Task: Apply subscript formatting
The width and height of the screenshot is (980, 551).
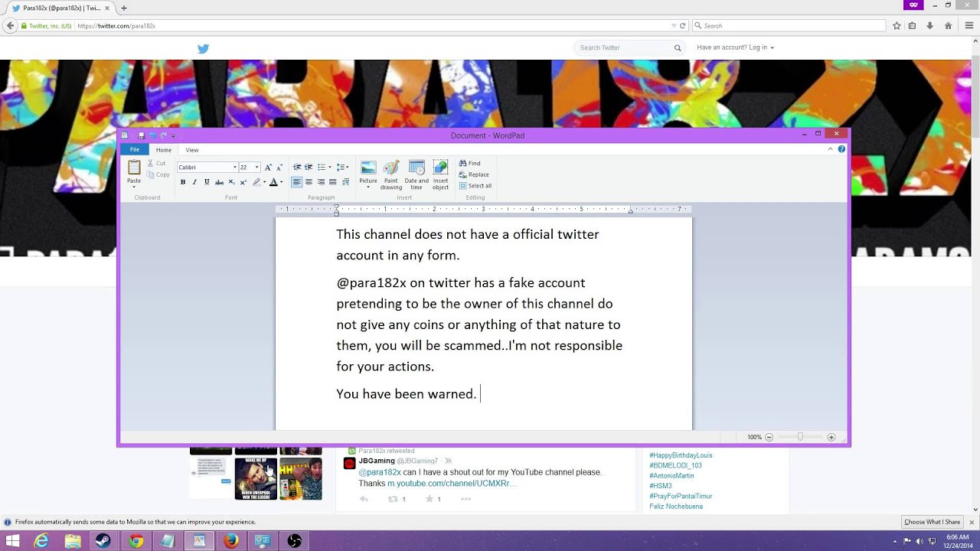Action: 231,182
